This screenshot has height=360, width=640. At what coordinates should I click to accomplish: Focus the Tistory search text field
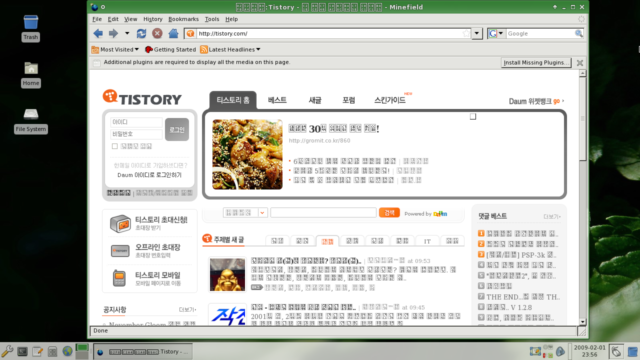coord(323,213)
